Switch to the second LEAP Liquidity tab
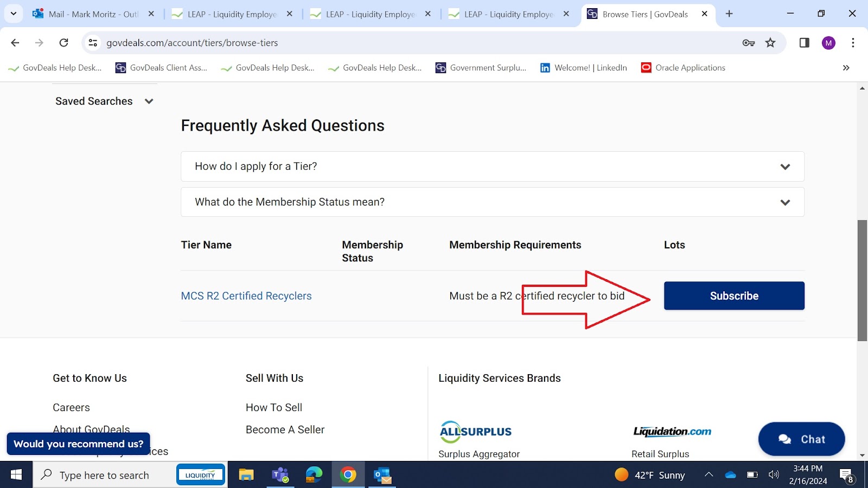The height and width of the screenshot is (488, 868). tap(371, 14)
